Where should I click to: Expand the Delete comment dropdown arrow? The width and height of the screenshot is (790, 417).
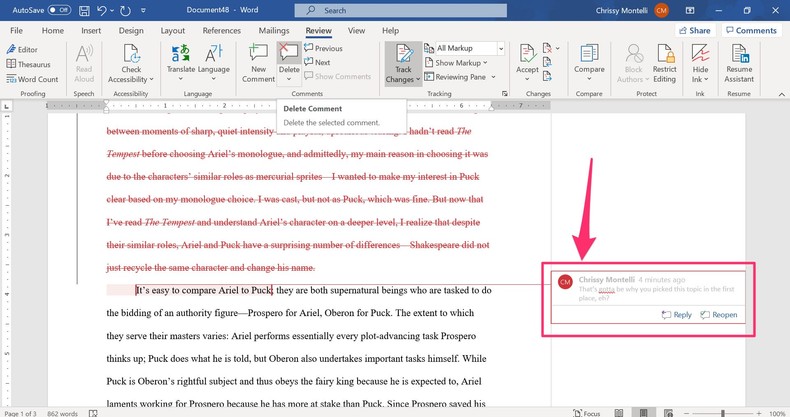coord(289,79)
